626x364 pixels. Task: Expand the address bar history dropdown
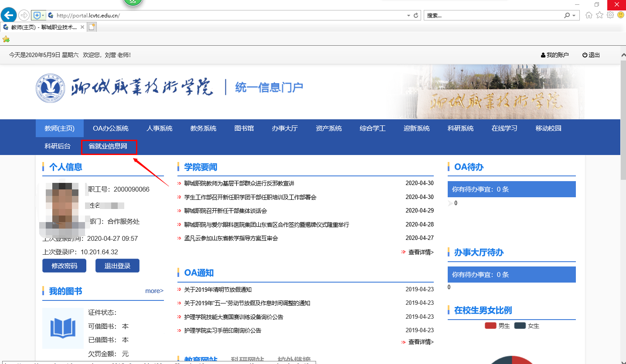tap(408, 15)
